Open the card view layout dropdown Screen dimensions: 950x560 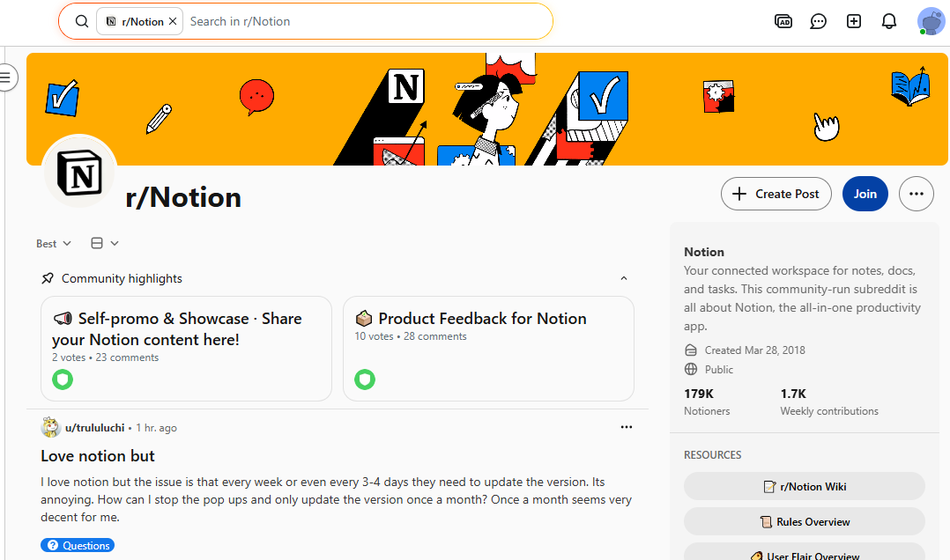click(x=104, y=243)
